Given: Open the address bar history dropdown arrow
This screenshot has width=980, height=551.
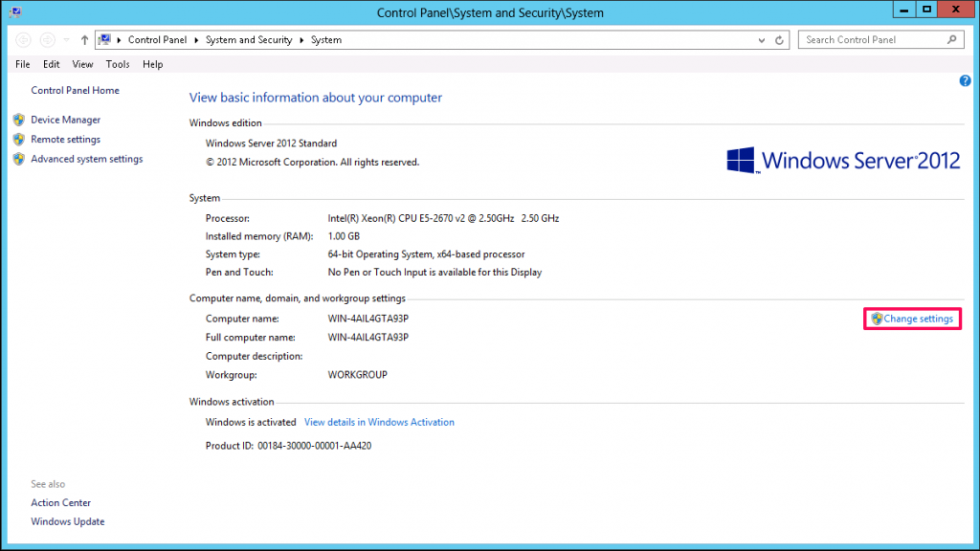Looking at the screenshot, I should [761, 40].
